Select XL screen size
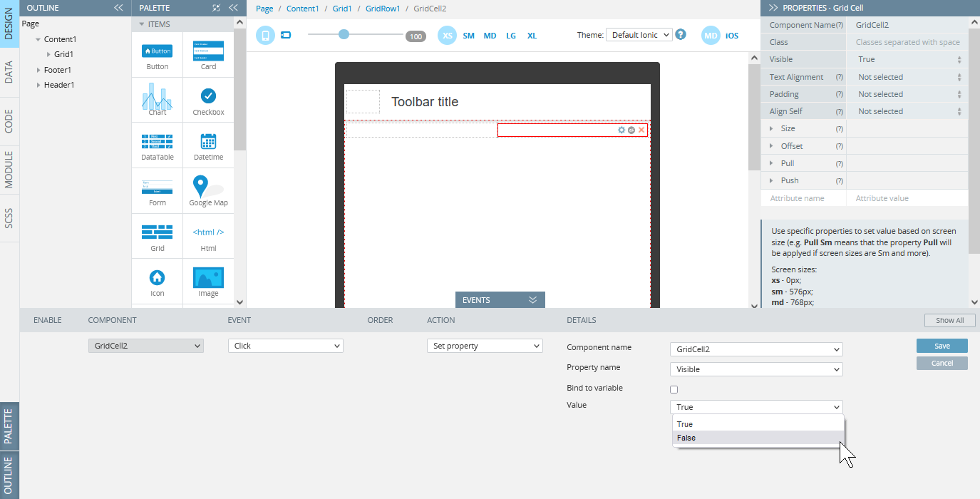980x499 pixels. (532, 35)
